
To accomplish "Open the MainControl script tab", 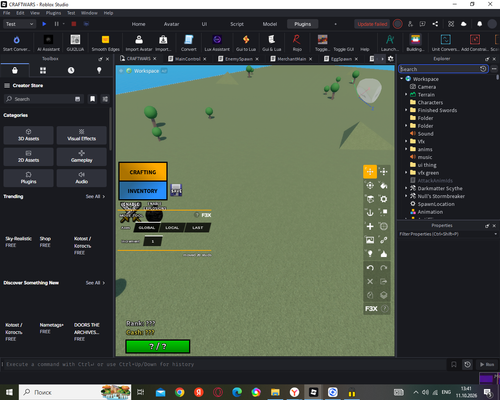I will pos(187,59).
